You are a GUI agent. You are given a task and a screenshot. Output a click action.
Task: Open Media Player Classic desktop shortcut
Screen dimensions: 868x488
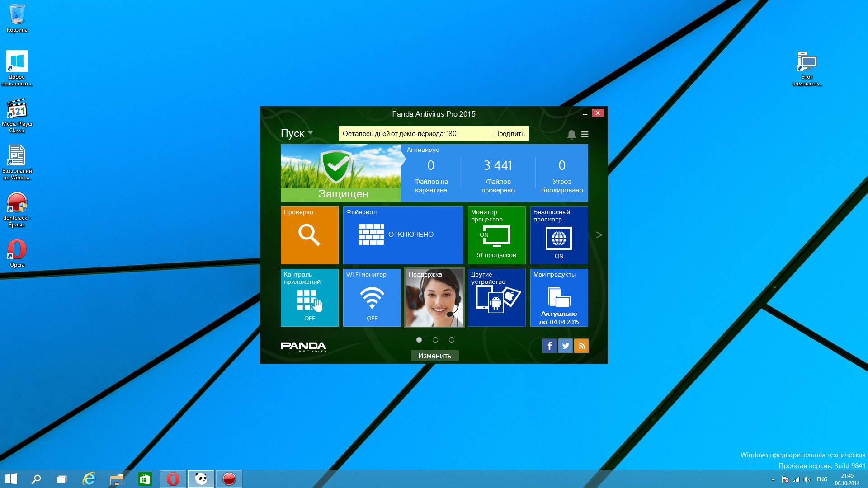pos(17,116)
